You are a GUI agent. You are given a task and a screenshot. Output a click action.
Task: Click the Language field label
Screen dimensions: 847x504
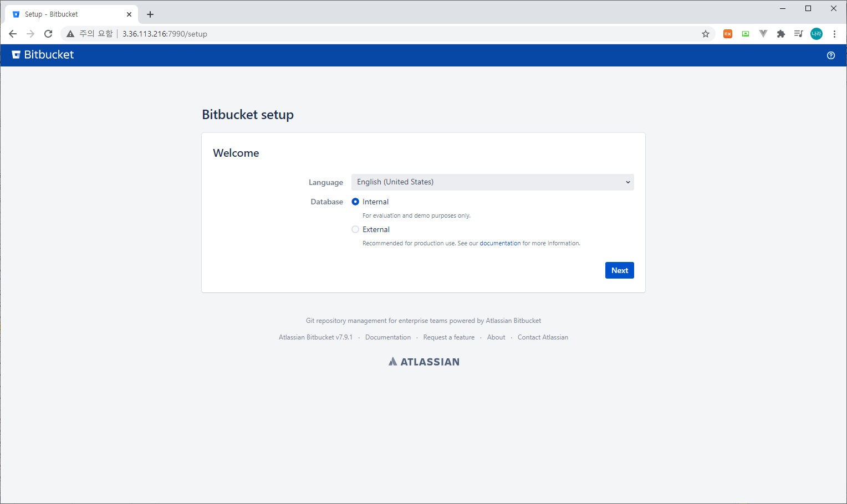[x=326, y=182]
